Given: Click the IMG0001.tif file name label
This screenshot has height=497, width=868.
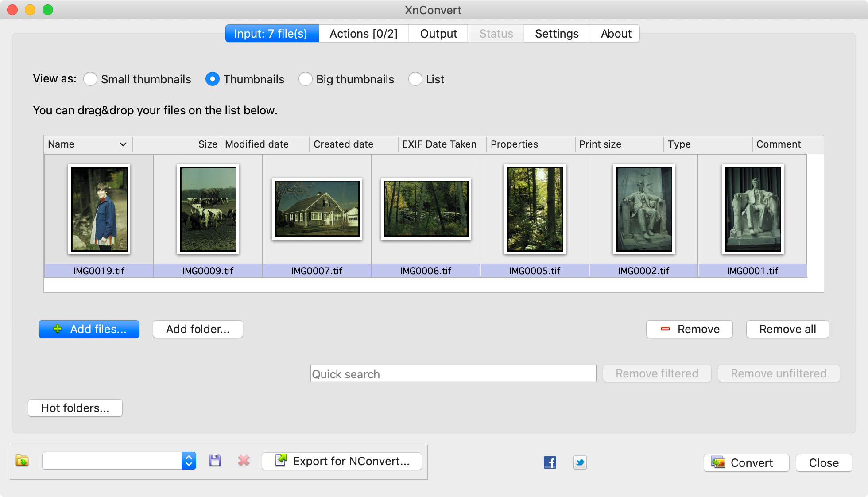Looking at the screenshot, I should click(x=753, y=271).
